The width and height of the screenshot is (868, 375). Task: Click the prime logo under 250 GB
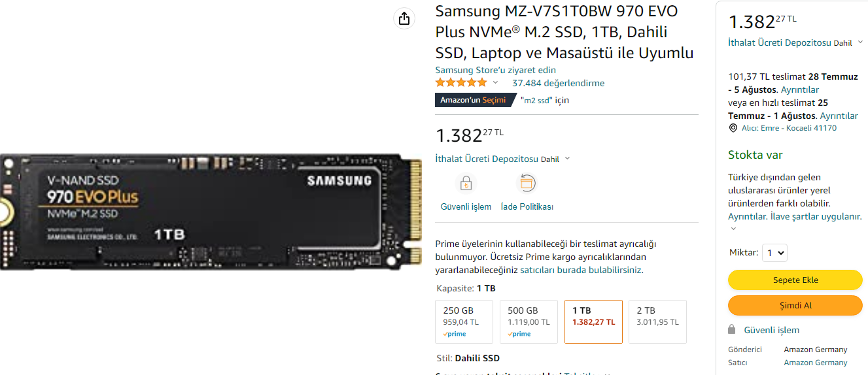tap(455, 334)
